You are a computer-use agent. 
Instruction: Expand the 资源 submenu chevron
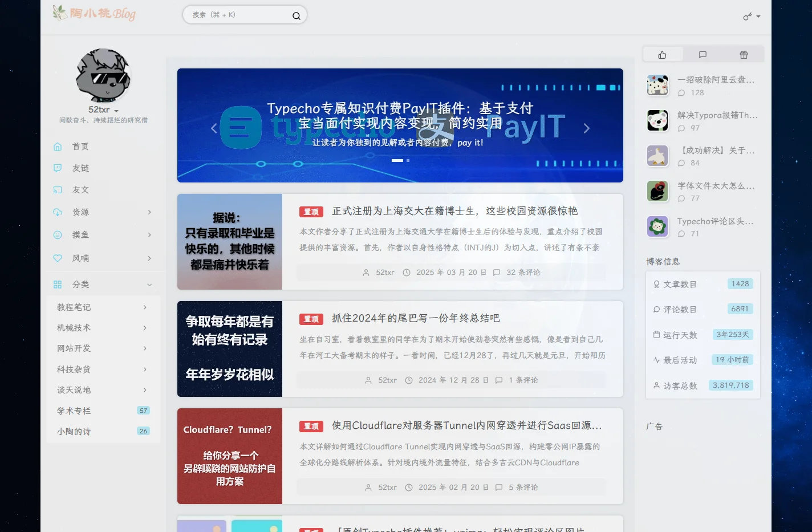(x=149, y=212)
